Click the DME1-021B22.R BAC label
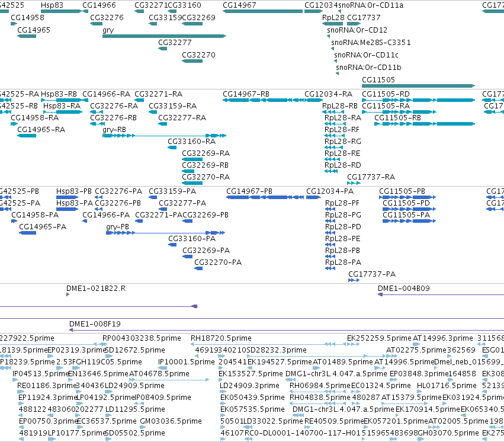 (x=96, y=289)
